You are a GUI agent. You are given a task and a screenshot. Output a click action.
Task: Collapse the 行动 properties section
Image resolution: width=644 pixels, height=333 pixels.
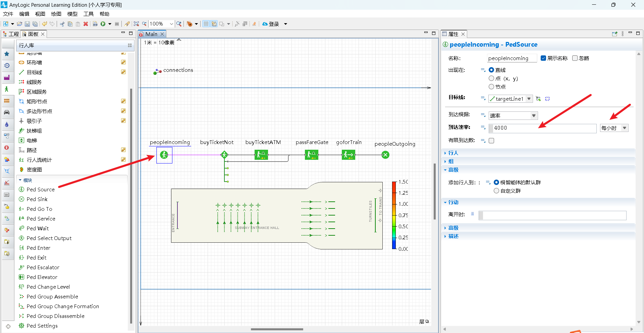coord(453,202)
